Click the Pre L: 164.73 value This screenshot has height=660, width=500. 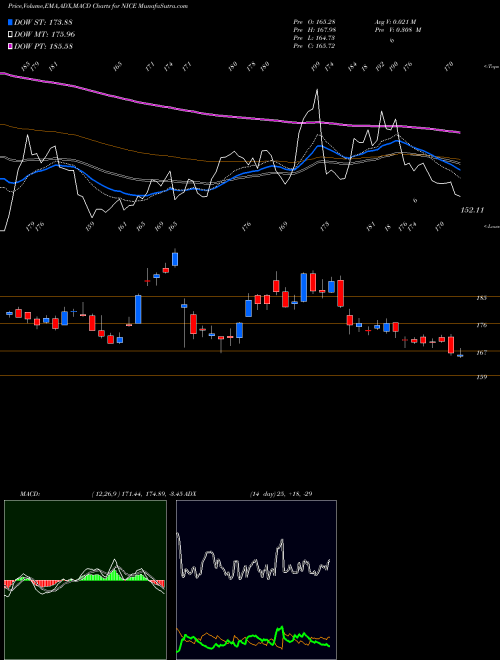(314, 38)
